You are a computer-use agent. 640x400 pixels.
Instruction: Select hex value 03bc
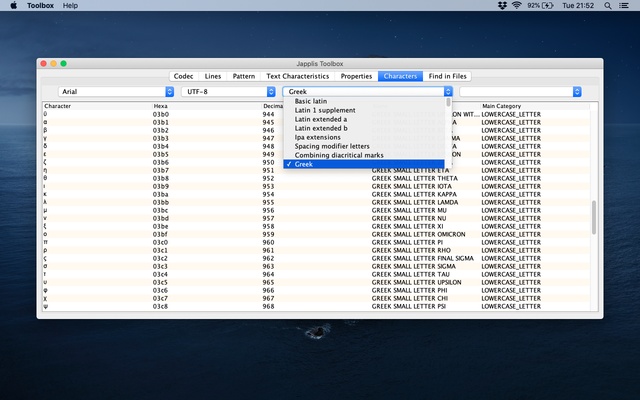coord(161,210)
